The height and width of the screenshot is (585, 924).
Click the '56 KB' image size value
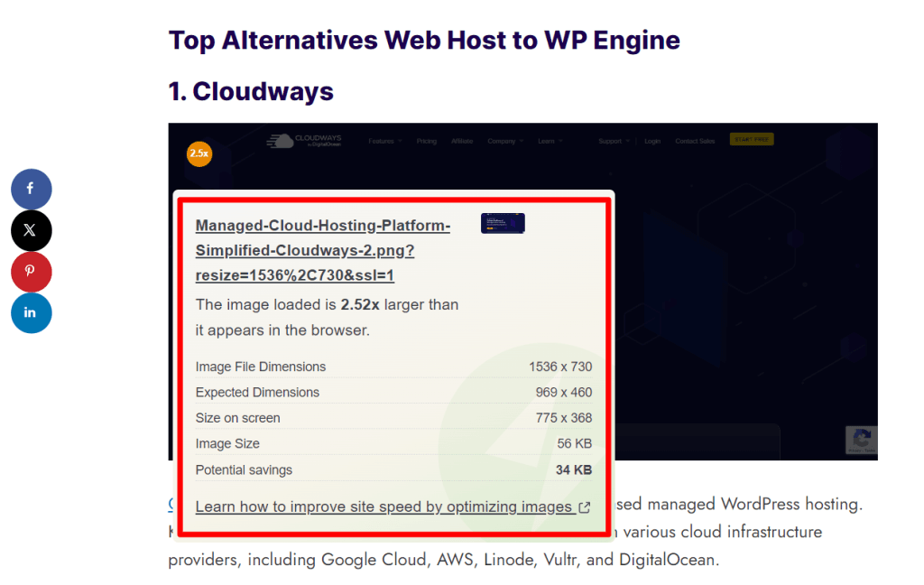(575, 443)
